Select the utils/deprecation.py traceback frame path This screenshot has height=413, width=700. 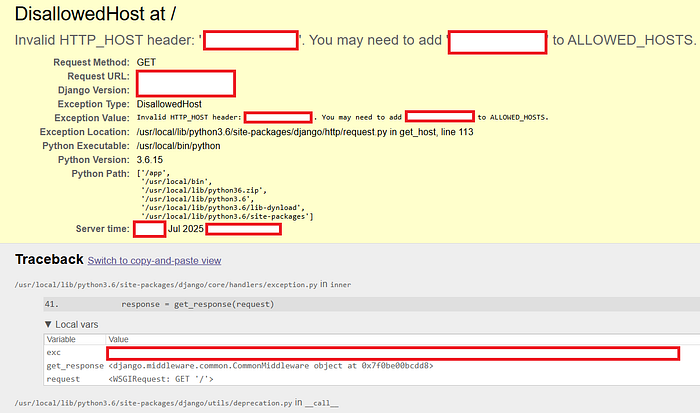click(x=154, y=403)
